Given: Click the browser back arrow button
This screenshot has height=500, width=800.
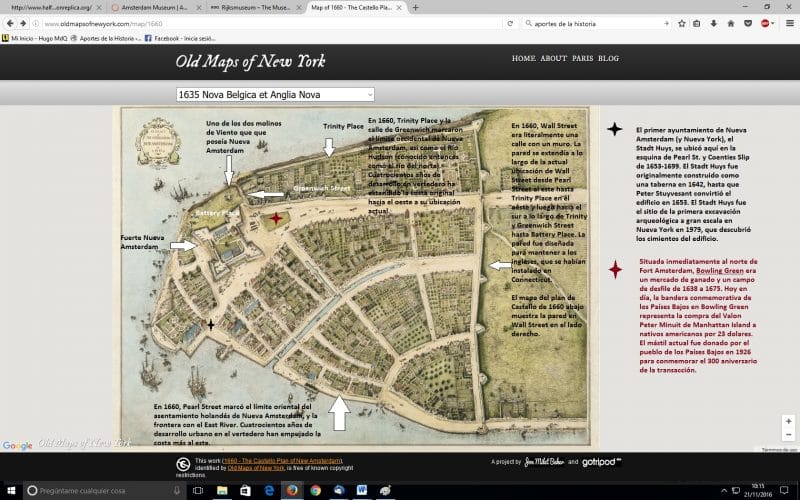Looking at the screenshot, I should coord(10,23).
